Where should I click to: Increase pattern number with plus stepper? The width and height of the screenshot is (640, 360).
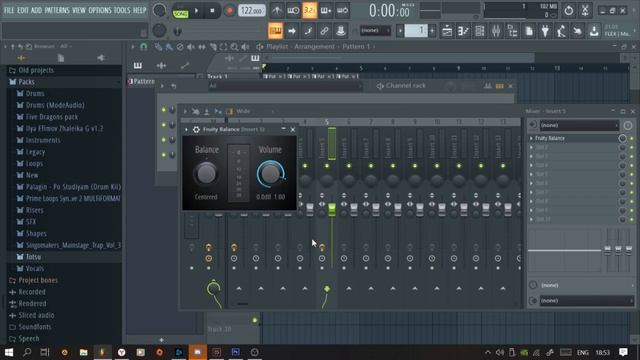point(432,31)
